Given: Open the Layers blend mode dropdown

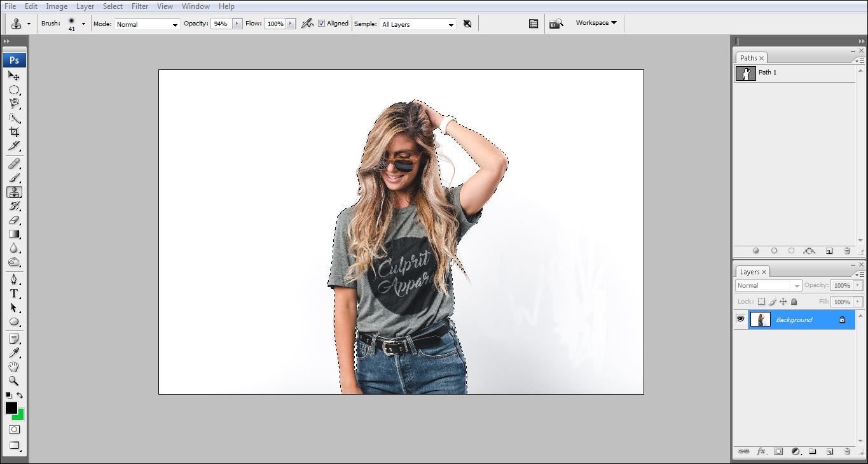Looking at the screenshot, I should [x=768, y=286].
